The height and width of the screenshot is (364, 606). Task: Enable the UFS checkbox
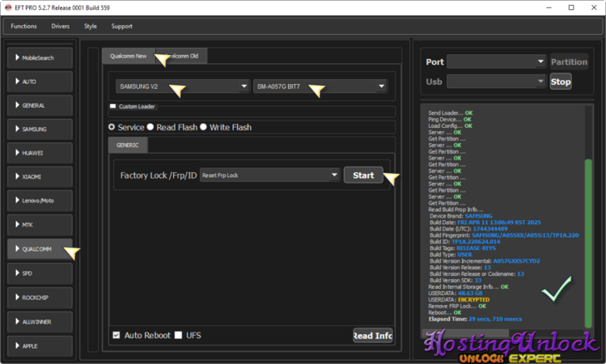click(x=179, y=335)
